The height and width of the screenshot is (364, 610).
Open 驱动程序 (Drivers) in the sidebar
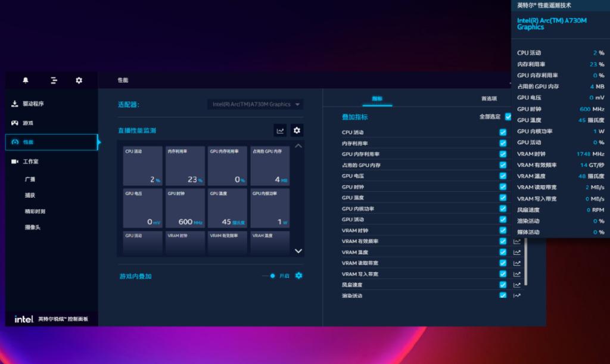[x=33, y=104]
